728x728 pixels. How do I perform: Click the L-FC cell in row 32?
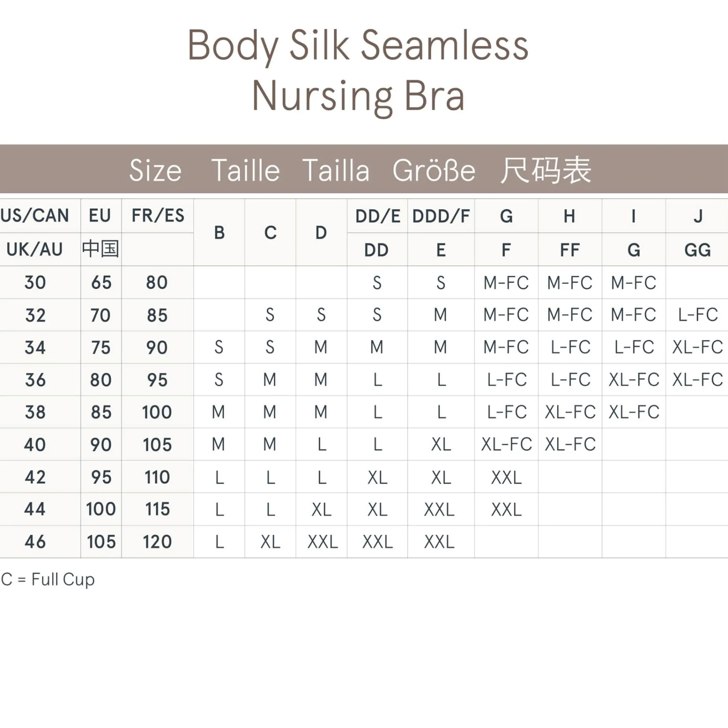(697, 315)
